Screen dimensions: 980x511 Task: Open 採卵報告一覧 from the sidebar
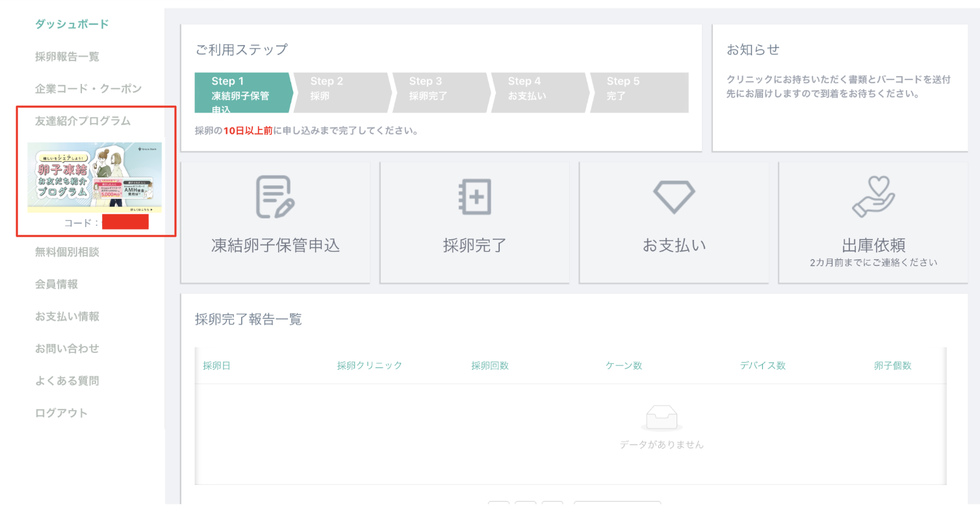tap(67, 57)
